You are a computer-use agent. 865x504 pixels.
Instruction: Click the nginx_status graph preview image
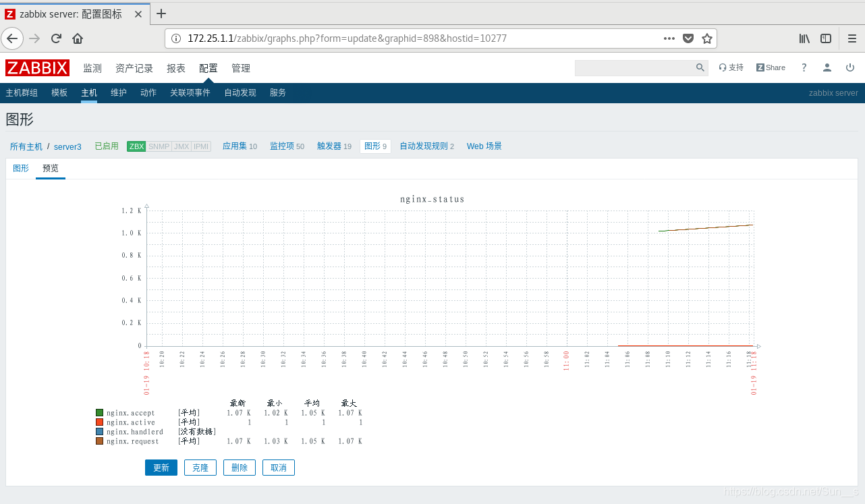pos(432,320)
